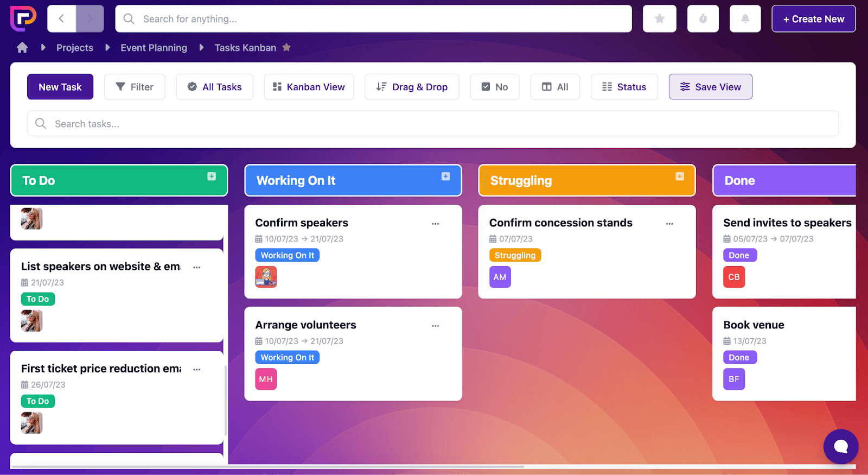Screen dimensions: 868x475
Task: Add a card to the Struggling column
Action: coord(679,176)
